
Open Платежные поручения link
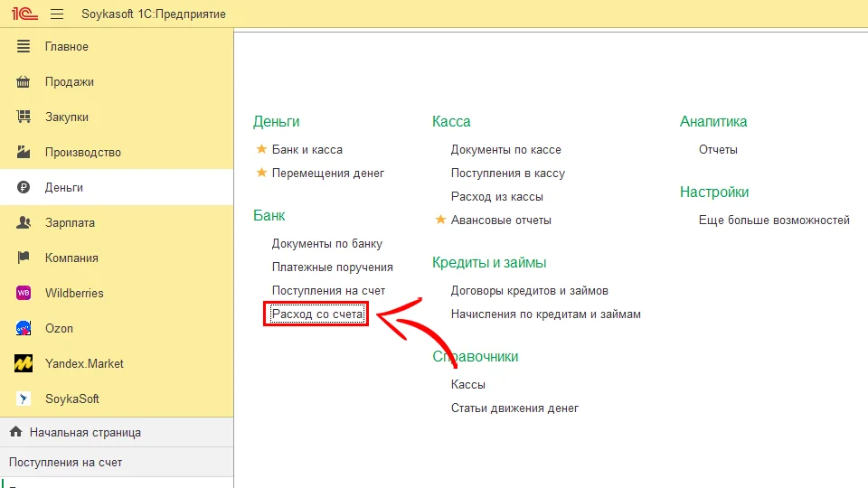tap(332, 267)
